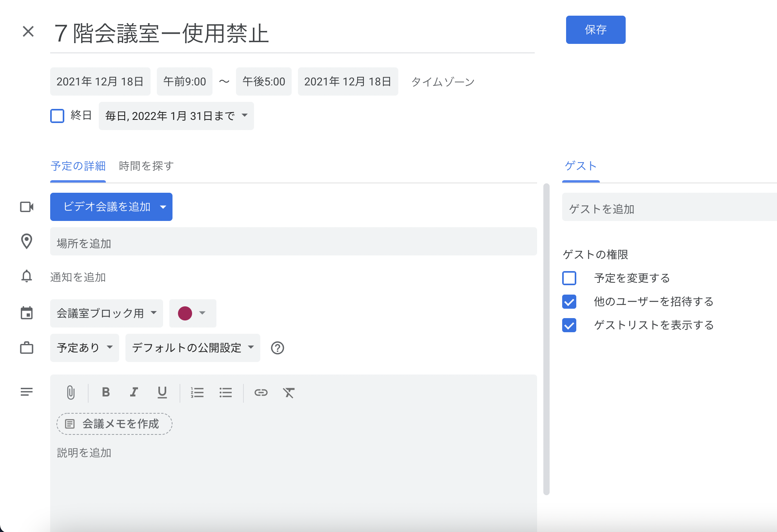Open the デフォルトの公開設定 visibility dropdown
Image resolution: width=777 pixels, height=532 pixels.
(193, 348)
